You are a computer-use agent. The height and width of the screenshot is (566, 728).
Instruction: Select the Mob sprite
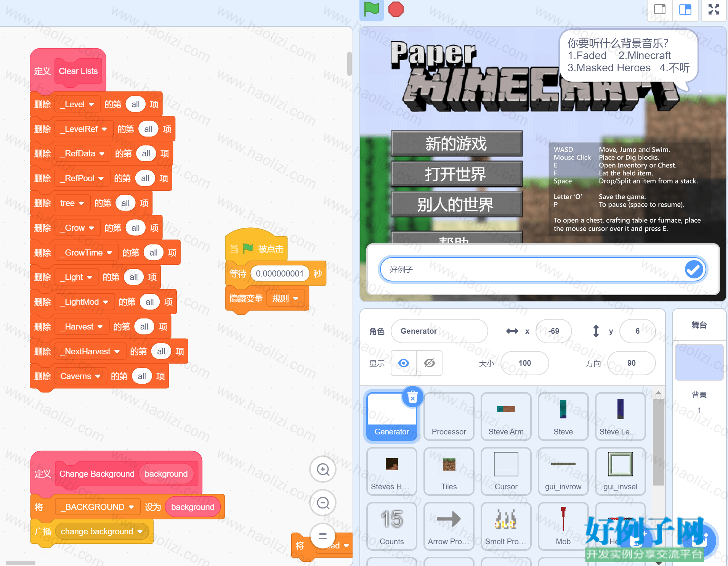click(x=563, y=527)
